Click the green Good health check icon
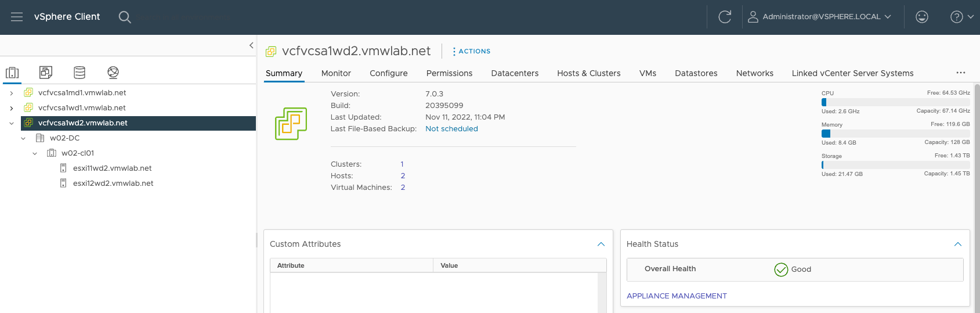980x313 pixels. point(781,269)
